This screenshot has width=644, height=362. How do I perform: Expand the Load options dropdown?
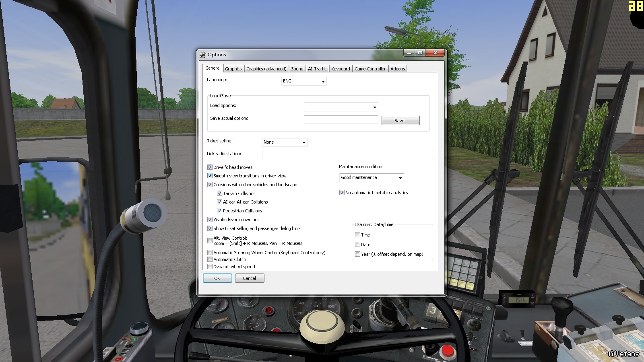click(341, 107)
